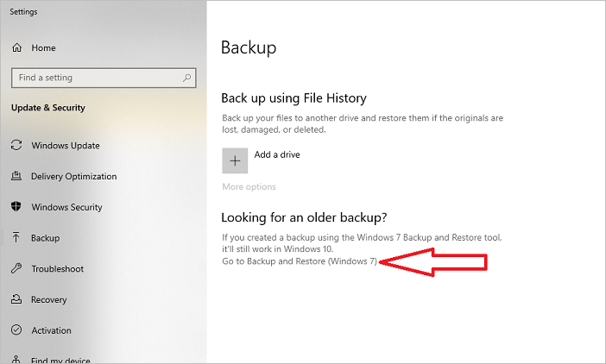Click the Add a drive label
The height and width of the screenshot is (364, 606).
point(277,155)
